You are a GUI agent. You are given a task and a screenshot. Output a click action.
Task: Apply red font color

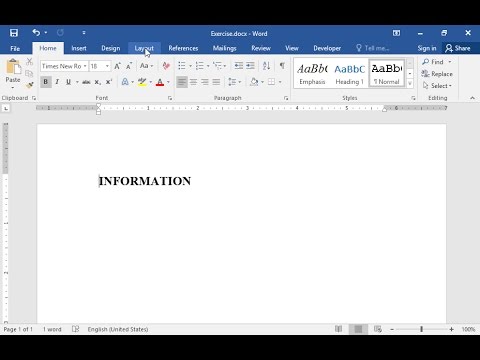coord(160,82)
